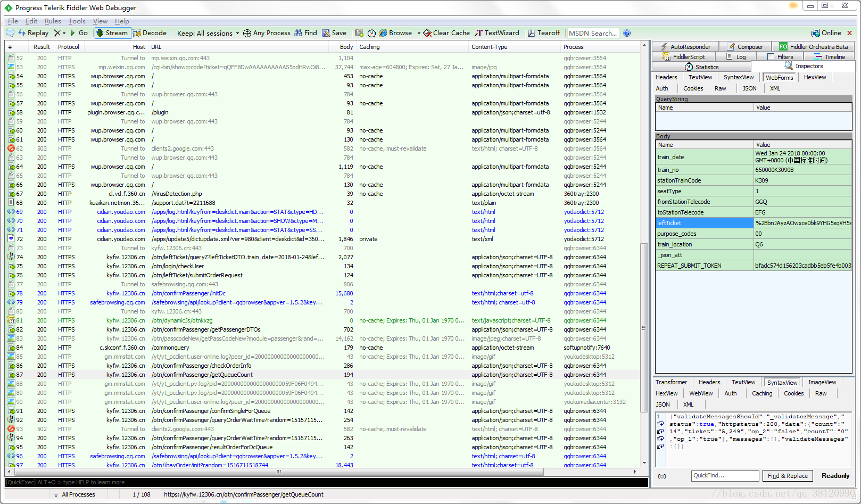Switch to the Filters tab
This screenshot has width=861, height=504.
(780, 57)
